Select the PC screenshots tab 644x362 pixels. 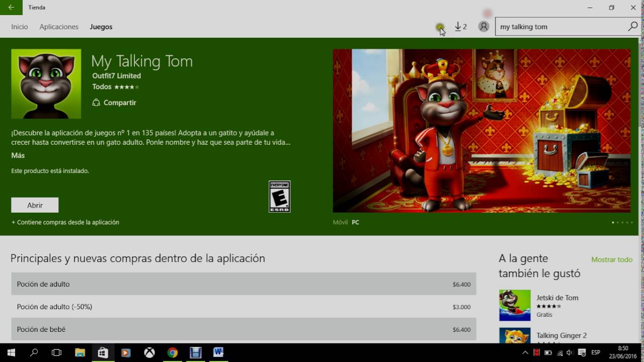(355, 222)
